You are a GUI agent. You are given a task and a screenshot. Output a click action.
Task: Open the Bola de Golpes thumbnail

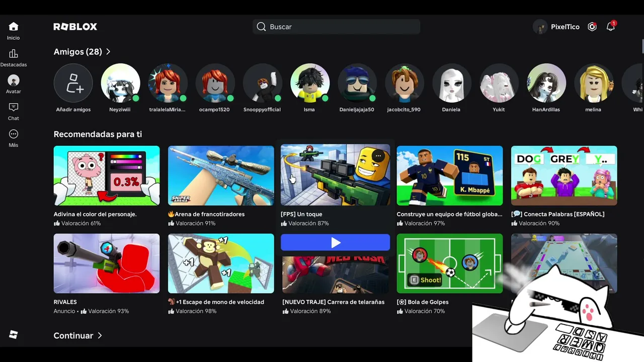450,263
